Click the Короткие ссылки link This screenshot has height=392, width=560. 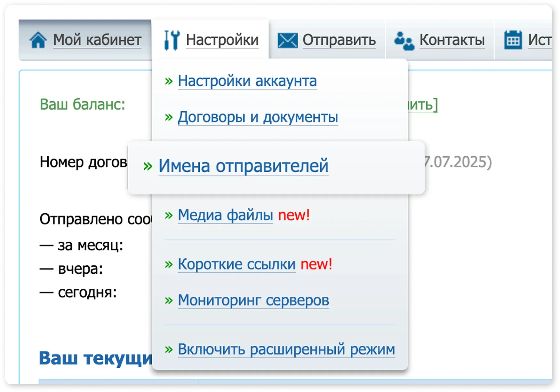click(x=237, y=264)
